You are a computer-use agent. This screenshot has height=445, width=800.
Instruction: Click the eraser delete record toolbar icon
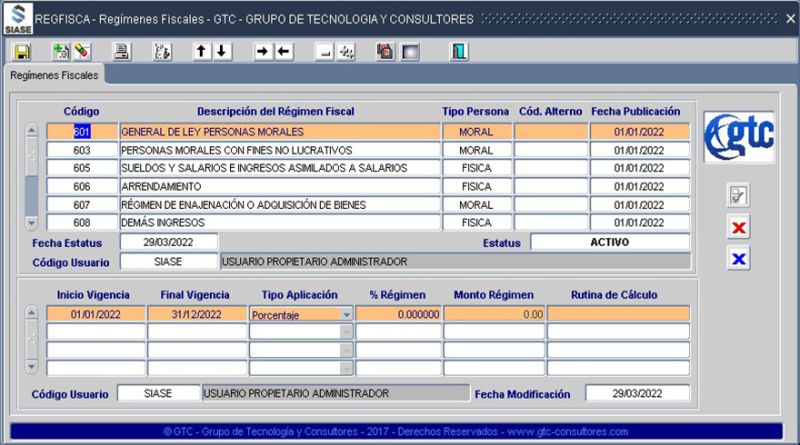point(81,51)
